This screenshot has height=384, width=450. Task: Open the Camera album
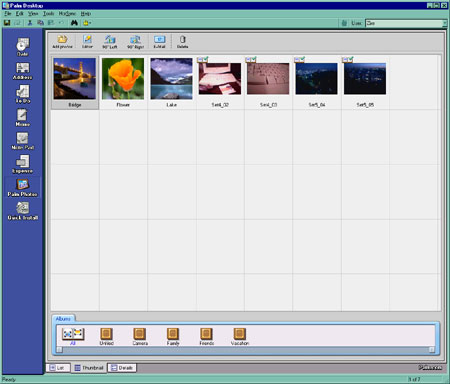[x=140, y=336]
